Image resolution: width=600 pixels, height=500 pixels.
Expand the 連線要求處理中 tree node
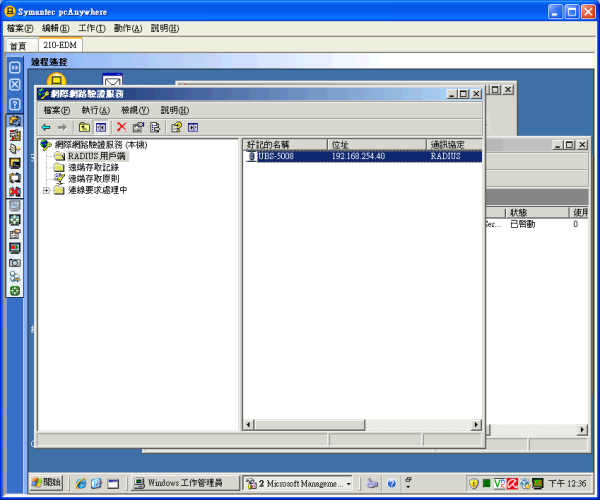coord(46,190)
